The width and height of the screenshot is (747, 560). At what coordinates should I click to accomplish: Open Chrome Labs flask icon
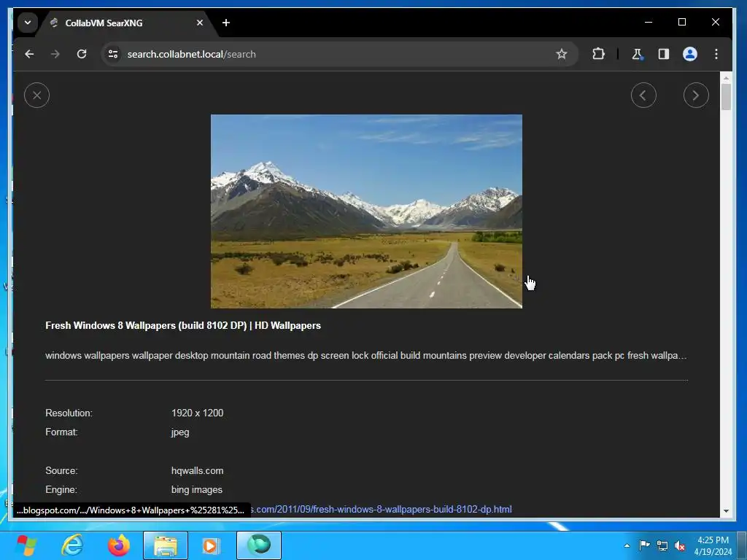tap(637, 54)
